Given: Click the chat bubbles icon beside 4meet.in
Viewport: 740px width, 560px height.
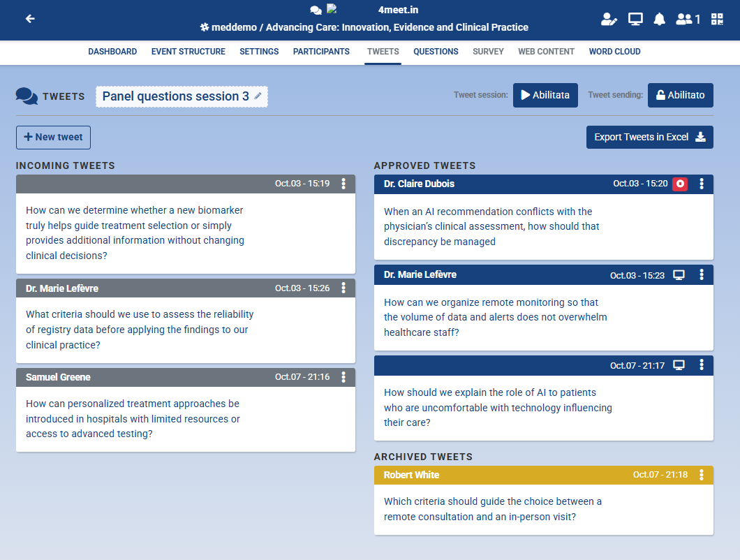Looking at the screenshot, I should [316, 10].
